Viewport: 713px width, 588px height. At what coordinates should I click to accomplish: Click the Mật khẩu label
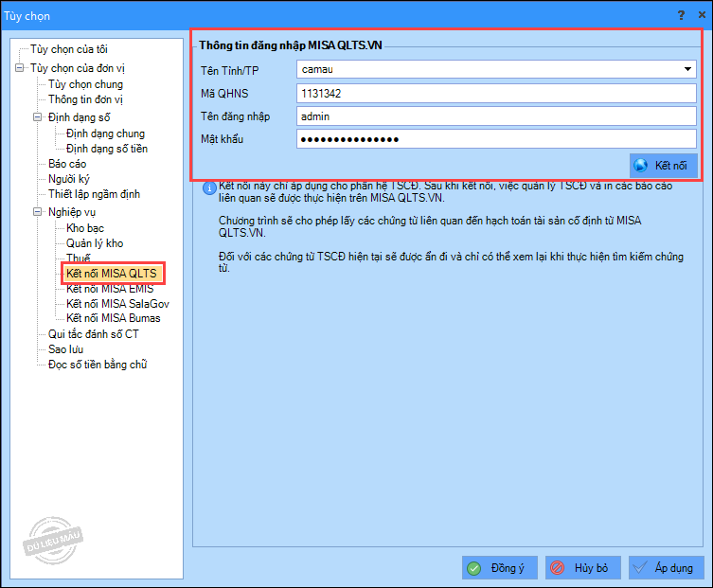(222, 139)
